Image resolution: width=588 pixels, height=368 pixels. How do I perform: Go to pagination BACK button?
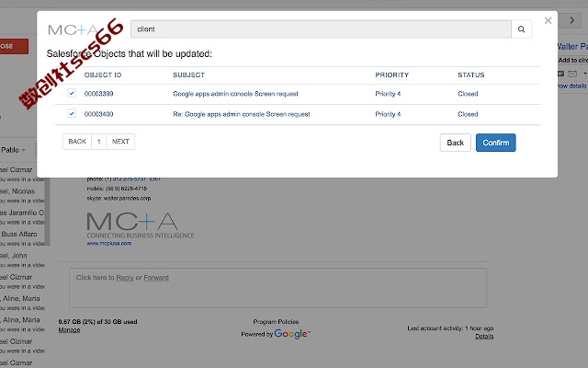pyautogui.click(x=77, y=142)
